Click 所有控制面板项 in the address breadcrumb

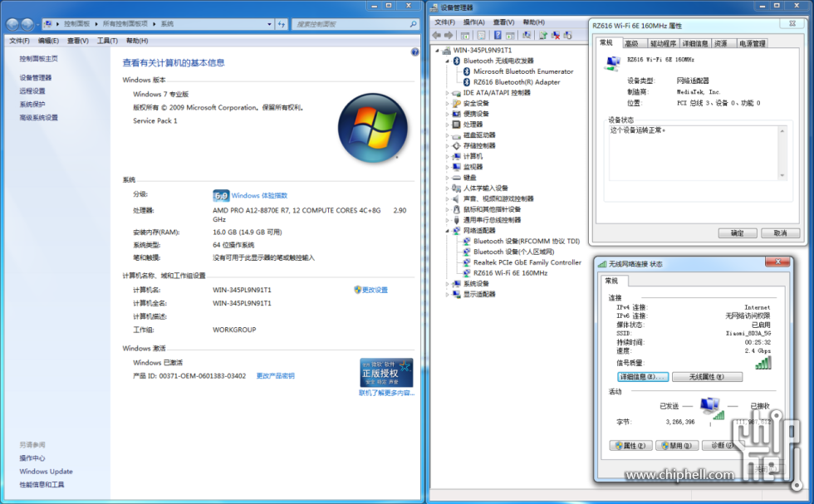(x=125, y=24)
